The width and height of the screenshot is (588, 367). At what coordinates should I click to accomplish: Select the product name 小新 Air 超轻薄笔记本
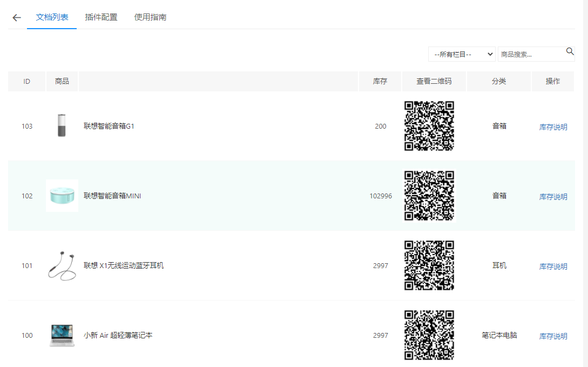pyautogui.click(x=118, y=336)
